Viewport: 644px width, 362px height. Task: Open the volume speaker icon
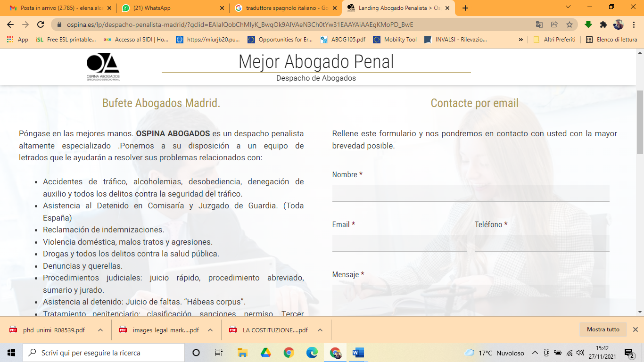click(580, 353)
